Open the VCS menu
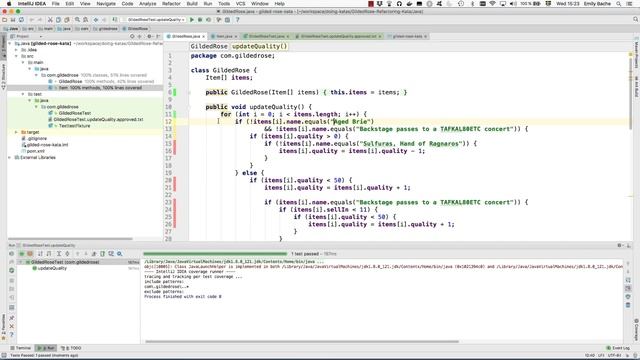The width and height of the screenshot is (640, 360). [241, 4]
